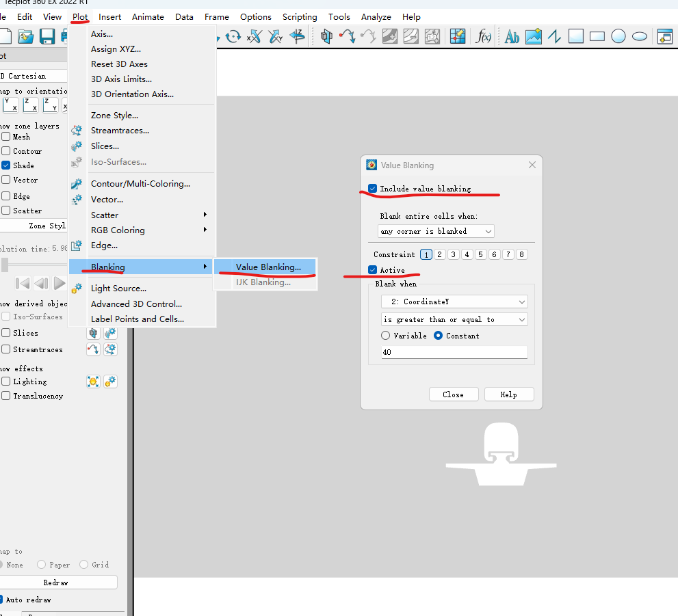Viewport: 678px width, 616px height.
Task: Select the Insert Image tool
Action: (x=533, y=37)
